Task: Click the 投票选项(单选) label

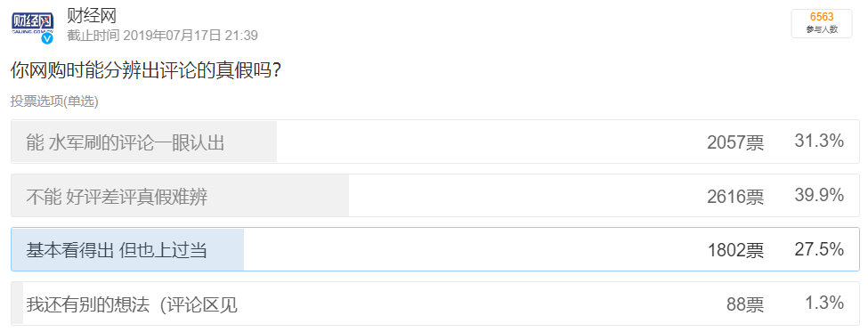Action: click(x=54, y=101)
